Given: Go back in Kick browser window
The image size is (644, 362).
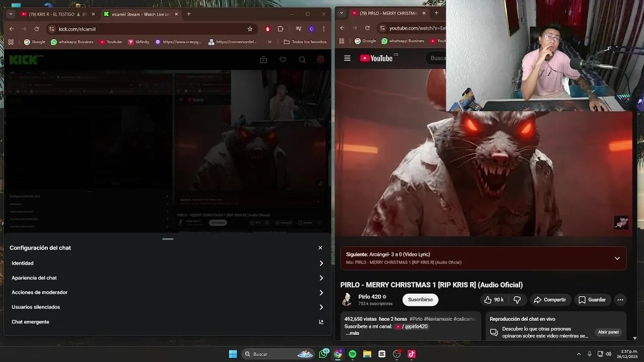Looking at the screenshot, I should click(12, 29).
